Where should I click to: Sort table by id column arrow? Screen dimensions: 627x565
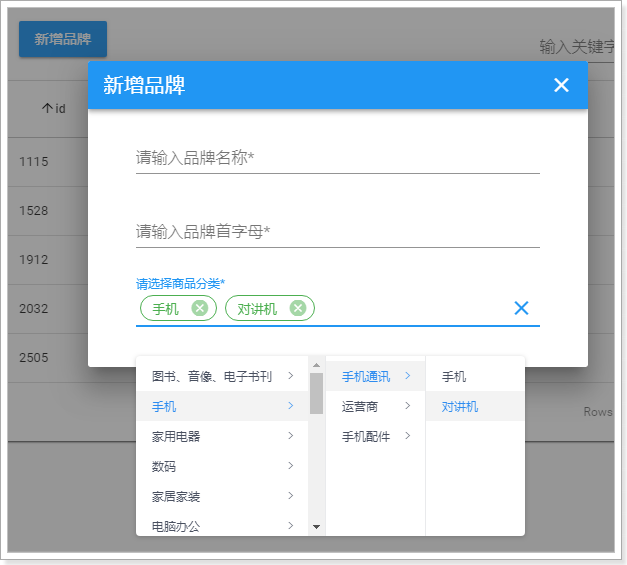47,108
